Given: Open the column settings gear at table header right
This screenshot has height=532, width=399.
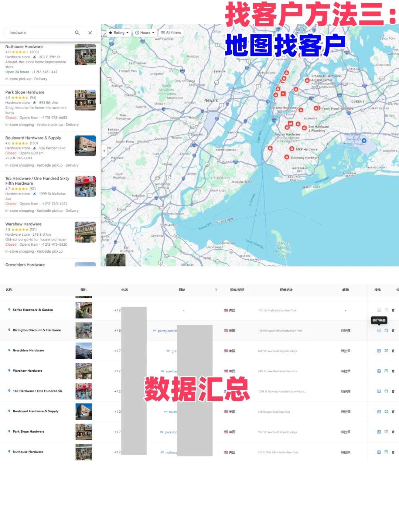Looking at the screenshot, I should point(398,290).
